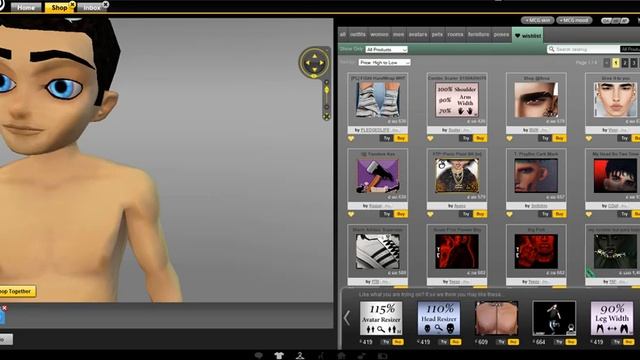Select the 'poses' catalog category
This screenshot has width=640, height=360.
[x=501, y=35]
